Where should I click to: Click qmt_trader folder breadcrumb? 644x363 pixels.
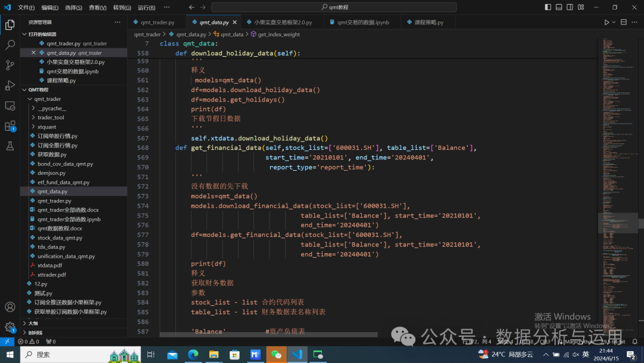click(x=147, y=35)
